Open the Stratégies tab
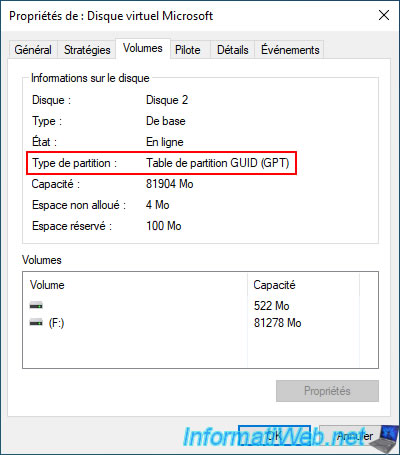This screenshot has height=455, width=400. tap(87, 50)
